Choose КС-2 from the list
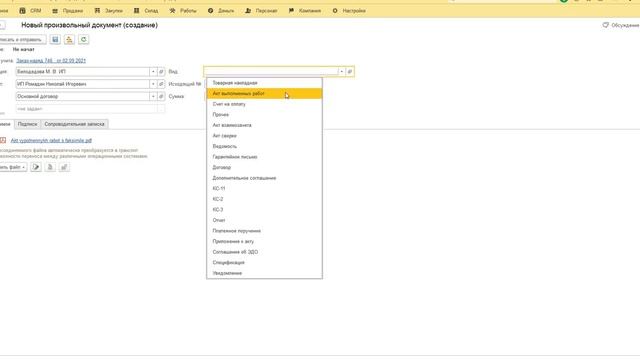 pyautogui.click(x=264, y=200)
